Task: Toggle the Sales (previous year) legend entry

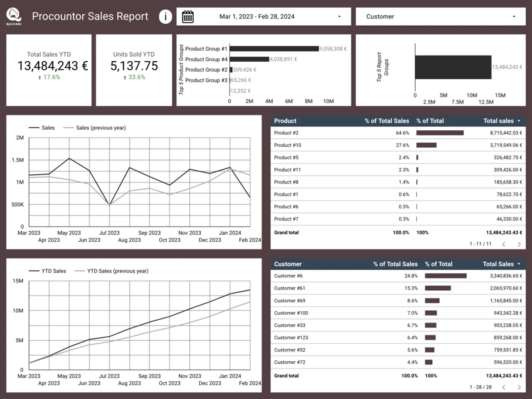Action: [x=94, y=128]
